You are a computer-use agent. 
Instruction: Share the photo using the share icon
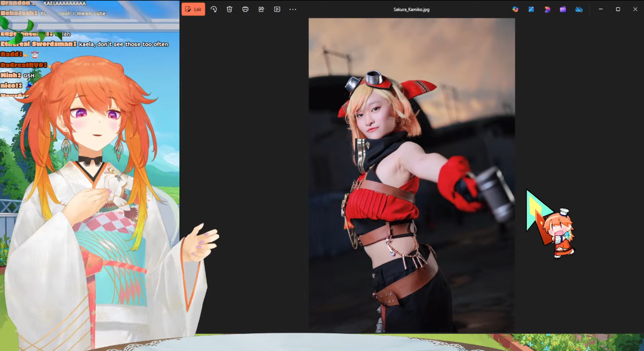pos(261,9)
